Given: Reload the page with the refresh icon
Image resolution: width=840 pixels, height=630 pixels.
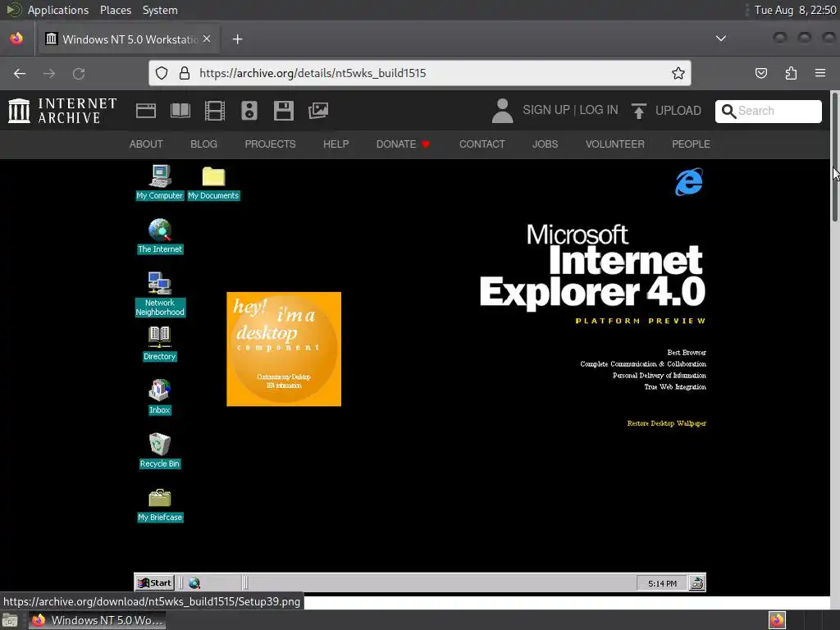Looking at the screenshot, I should tap(79, 73).
